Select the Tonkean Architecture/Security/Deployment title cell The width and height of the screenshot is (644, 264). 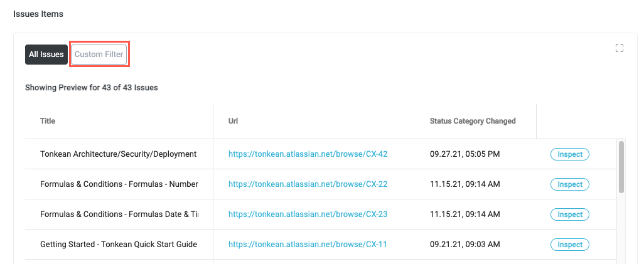click(118, 154)
